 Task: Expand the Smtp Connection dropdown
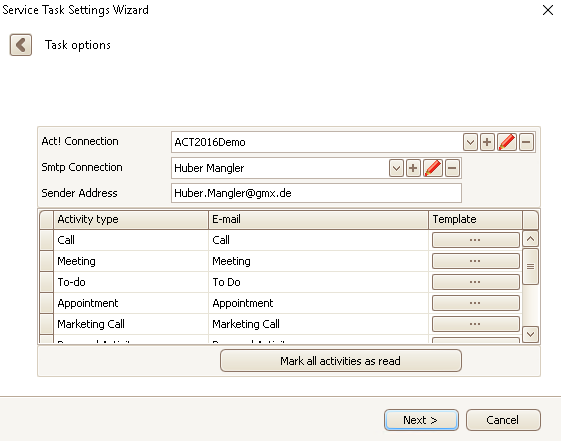pos(396,168)
